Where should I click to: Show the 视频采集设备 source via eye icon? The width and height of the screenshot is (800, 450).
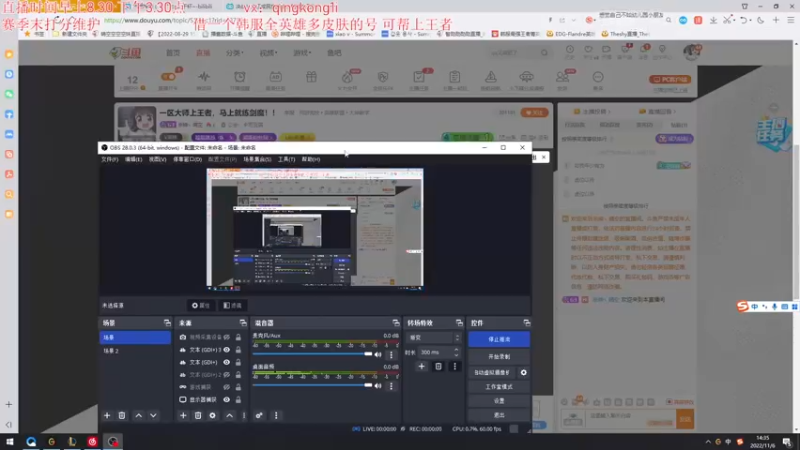[226, 337]
